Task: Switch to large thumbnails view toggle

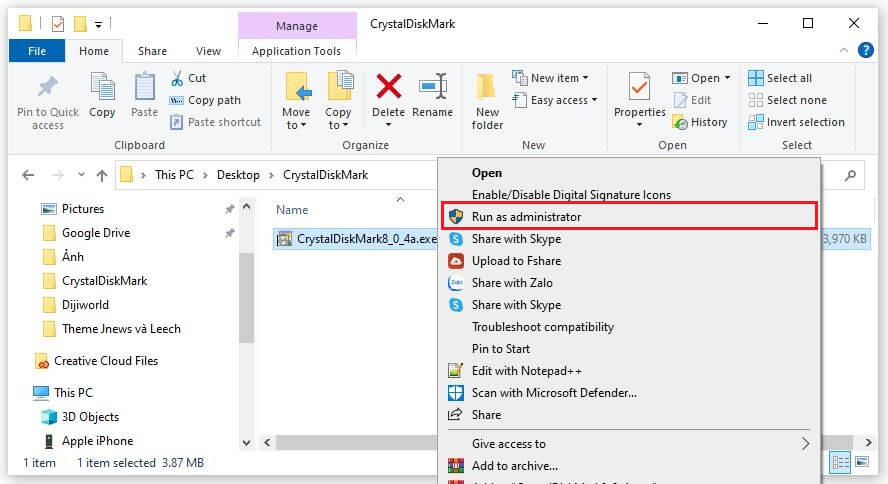Action: tap(862, 462)
